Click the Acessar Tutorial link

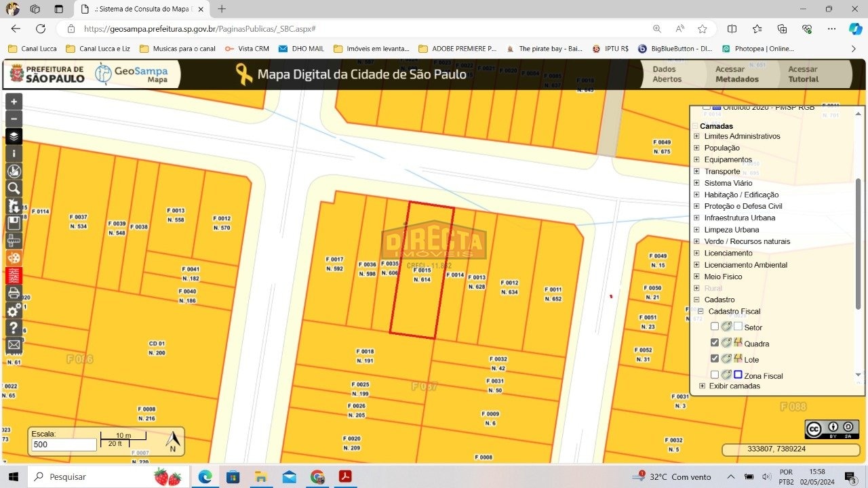pyautogui.click(x=803, y=74)
